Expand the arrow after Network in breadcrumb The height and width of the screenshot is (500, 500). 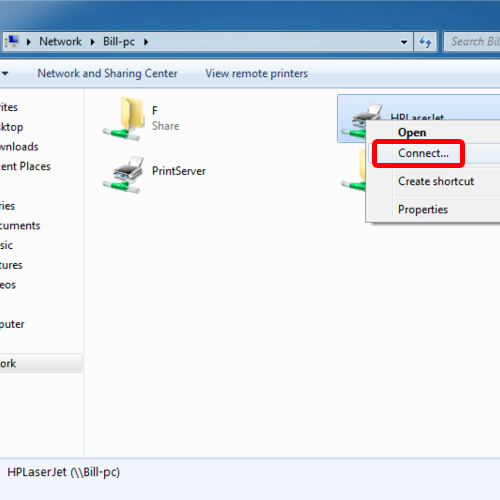(93, 42)
